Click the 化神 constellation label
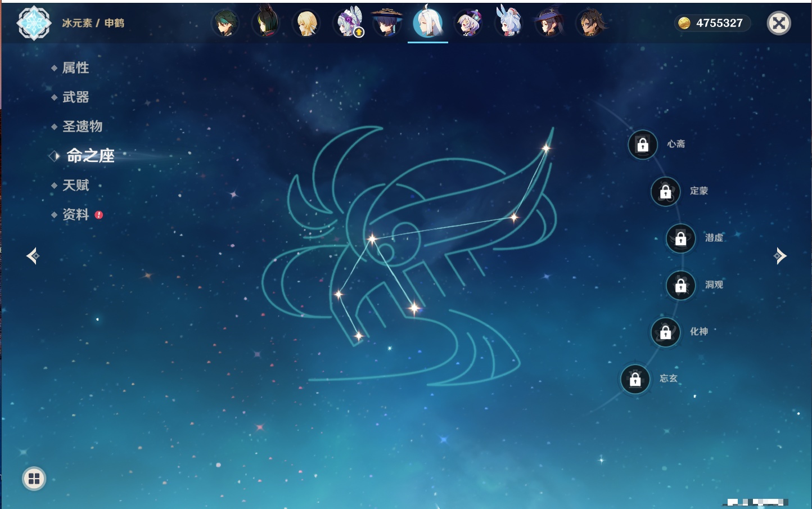The image size is (812, 509). coord(699,331)
